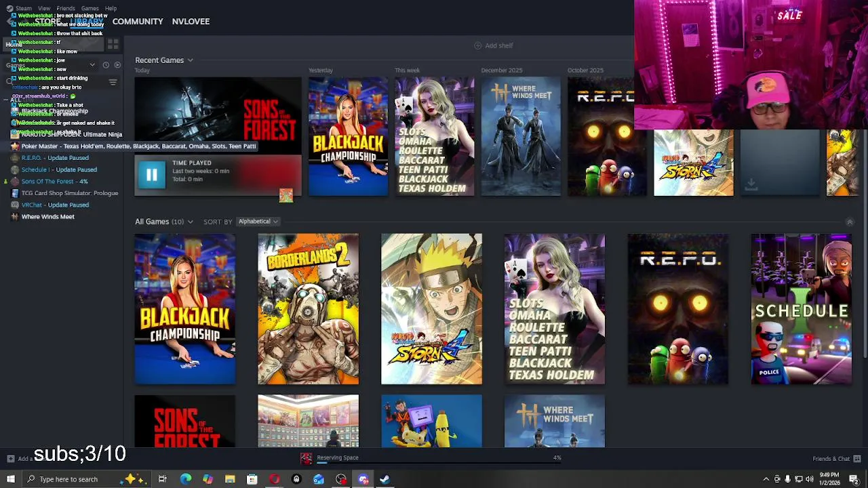Screen dimensions: 868x488
Task: Click the Steam taskbar icon
Action: point(384,479)
